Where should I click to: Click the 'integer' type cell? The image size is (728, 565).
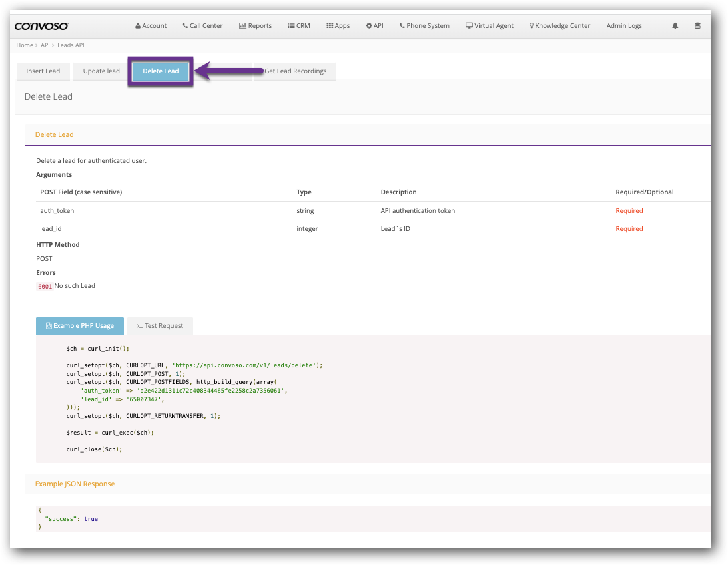point(307,229)
